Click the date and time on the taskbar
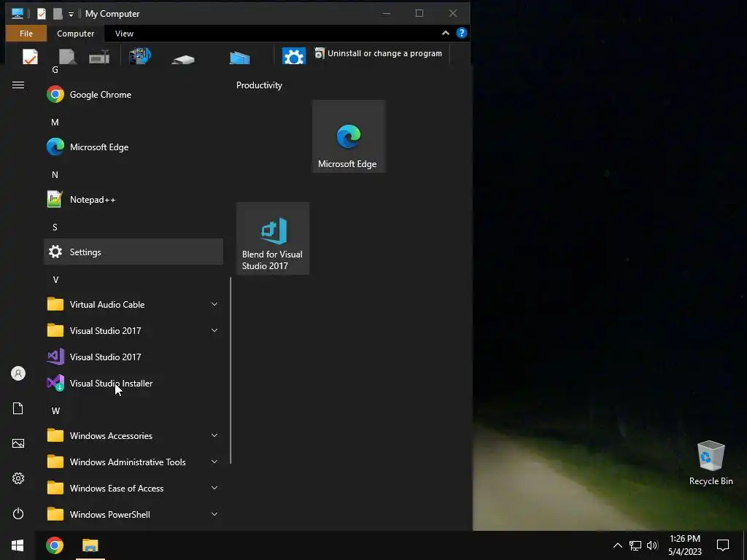The height and width of the screenshot is (560, 747). (x=685, y=545)
